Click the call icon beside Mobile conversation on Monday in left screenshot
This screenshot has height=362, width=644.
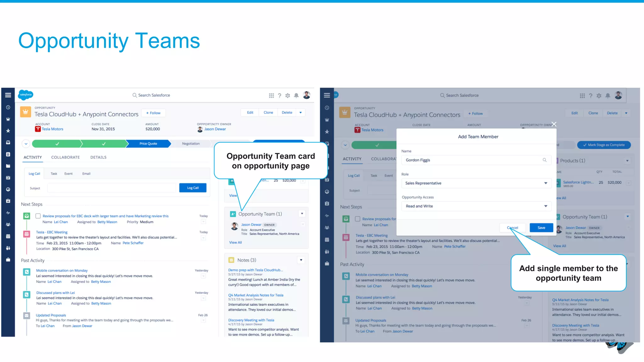point(27,272)
